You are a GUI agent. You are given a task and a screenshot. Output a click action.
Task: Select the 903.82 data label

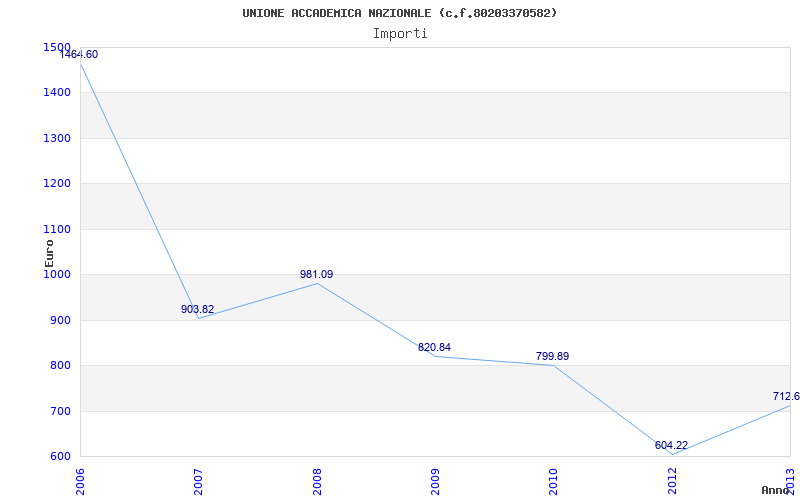[197, 309]
